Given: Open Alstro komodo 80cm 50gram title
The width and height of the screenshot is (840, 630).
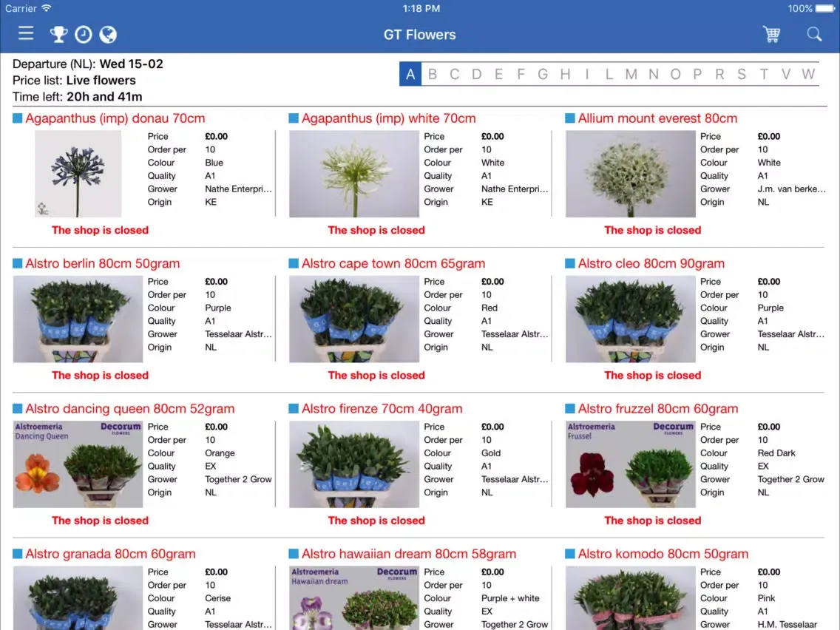Looking at the screenshot, I should pyautogui.click(x=663, y=554).
